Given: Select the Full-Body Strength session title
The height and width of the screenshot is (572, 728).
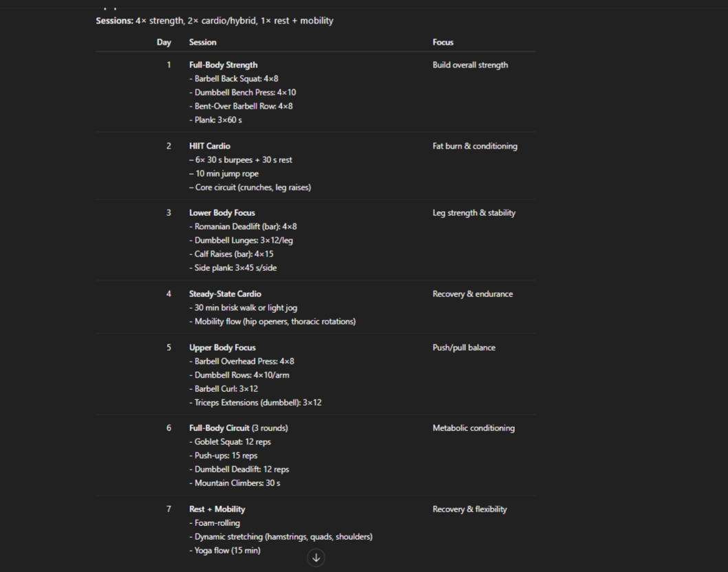Looking at the screenshot, I should pos(223,65).
